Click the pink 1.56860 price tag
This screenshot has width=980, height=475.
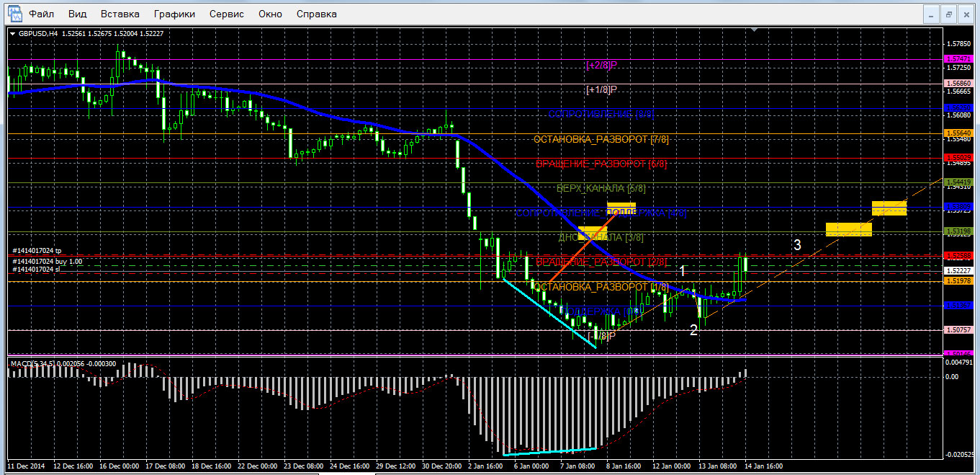click(957, 84)
